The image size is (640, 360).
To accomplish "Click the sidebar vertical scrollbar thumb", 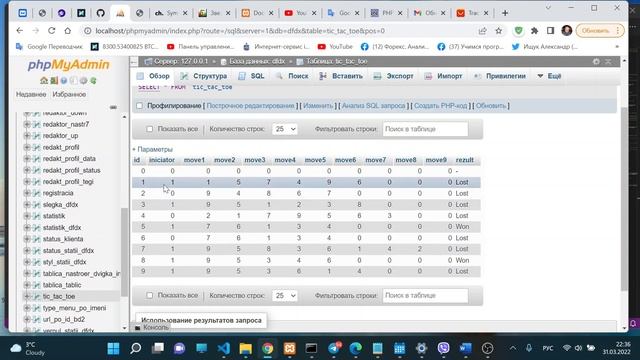I will click(x=124, y=252).
